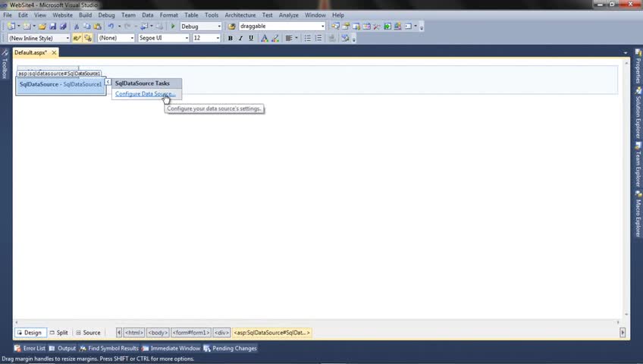Click the numbered list icon
Image resolution: width=643 pixels, height=364 pixels.
[318, 38]
